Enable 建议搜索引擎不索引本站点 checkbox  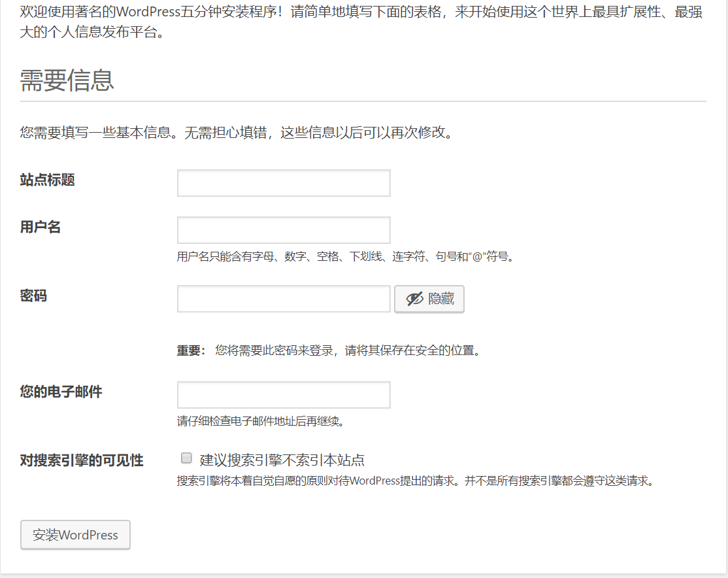coord(186,458)
